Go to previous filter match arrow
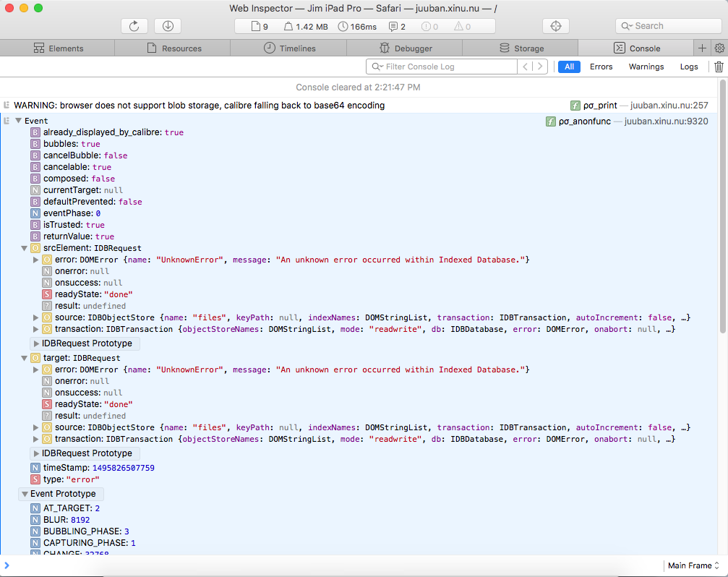The height and width of the screenshot is (577, 728). click(x=526, y=67)
